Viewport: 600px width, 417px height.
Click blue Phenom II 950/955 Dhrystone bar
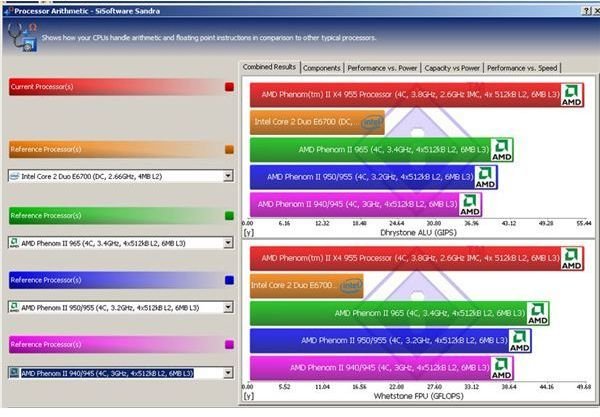click(373, 177)
